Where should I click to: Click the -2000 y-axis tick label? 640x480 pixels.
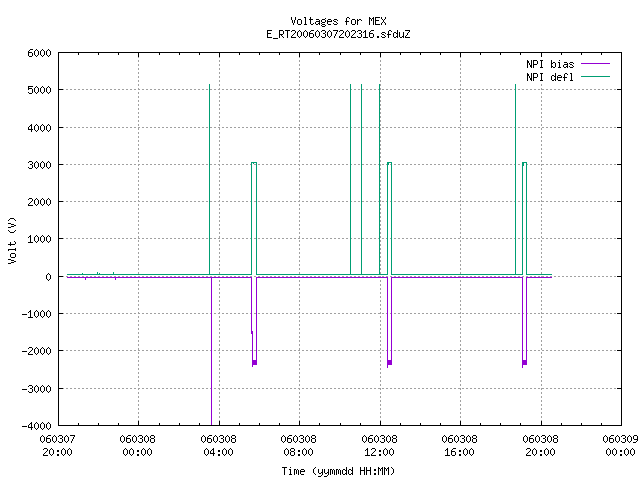tap(37, 351)
